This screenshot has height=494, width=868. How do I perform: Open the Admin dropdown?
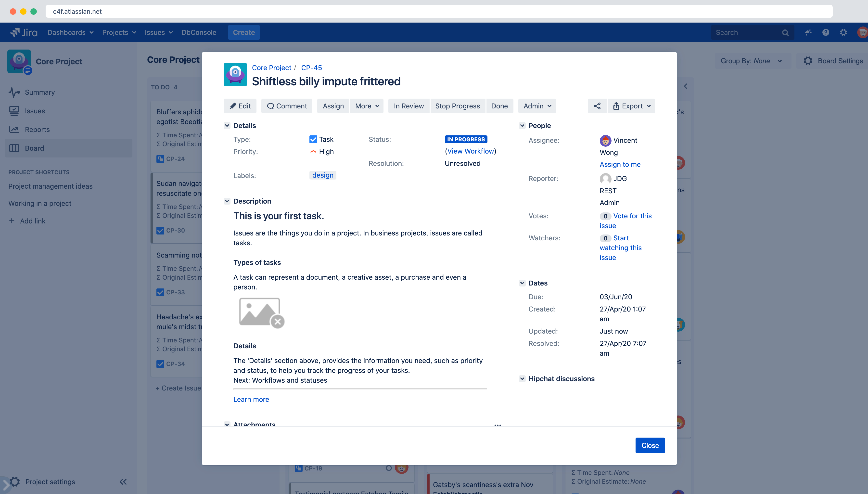pyautogui.click(x=537, y=106)
